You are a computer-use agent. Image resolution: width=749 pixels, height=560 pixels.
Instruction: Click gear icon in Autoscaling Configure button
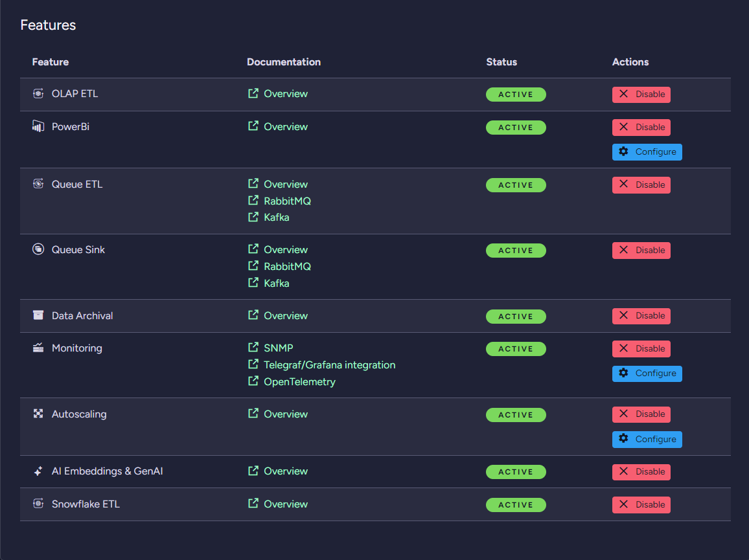coord(623,438)
